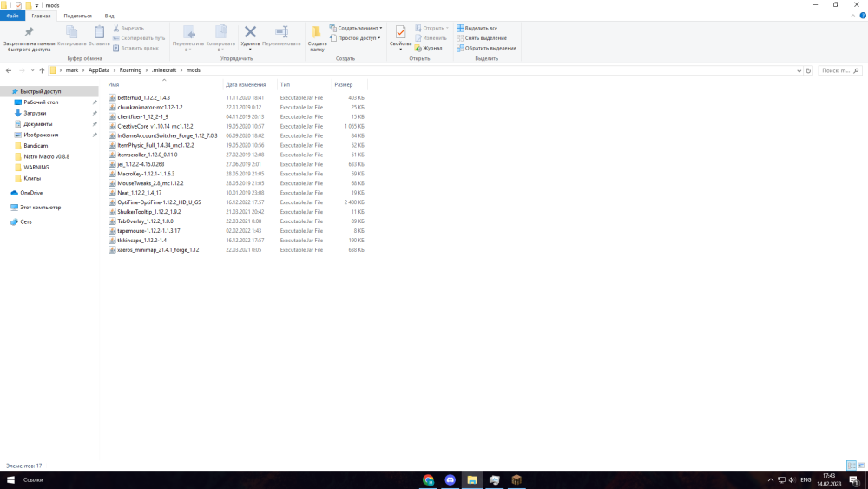This screenshot has height=489, width=868.
Task: Open Easy access (Простой доступ) dropdown
Action: coord(355,38)
